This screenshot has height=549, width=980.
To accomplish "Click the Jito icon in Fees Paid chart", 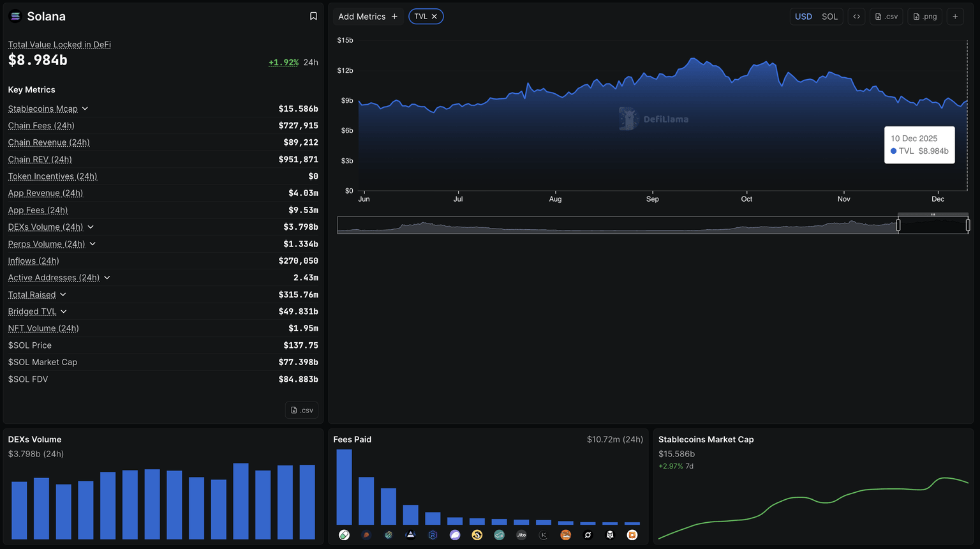I will pos(521,535).
